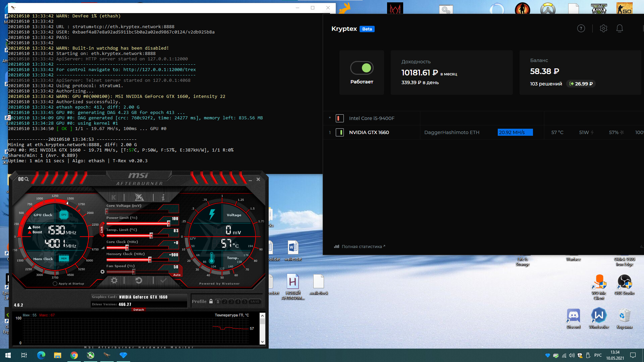Viewport: 644px width, 362px height.
Task: Select Afterburner profile slot 1
Action: (218, 301)
